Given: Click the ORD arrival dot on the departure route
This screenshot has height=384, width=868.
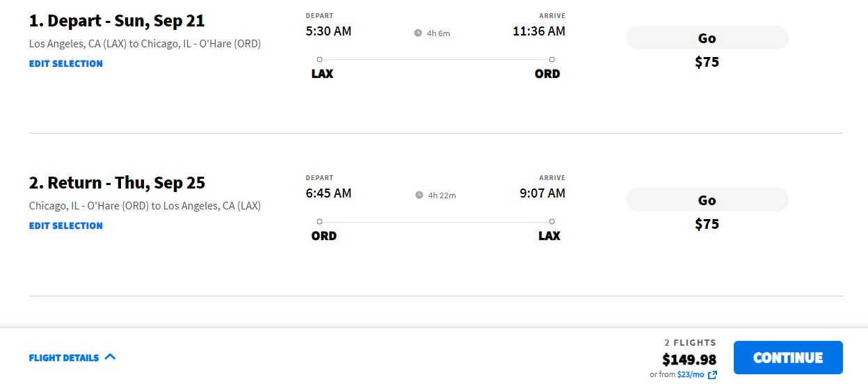Looking at the screenshot, I should [x=552, y=60].
